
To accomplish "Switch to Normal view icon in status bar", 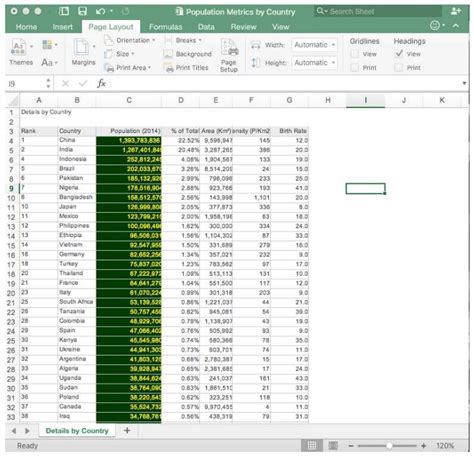I will coord(311,446).
